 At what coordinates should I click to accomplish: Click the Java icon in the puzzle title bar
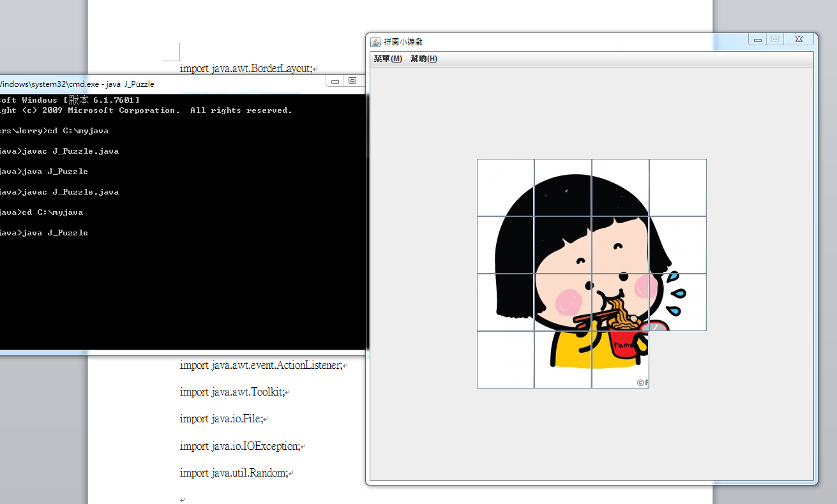coord(375,41)
